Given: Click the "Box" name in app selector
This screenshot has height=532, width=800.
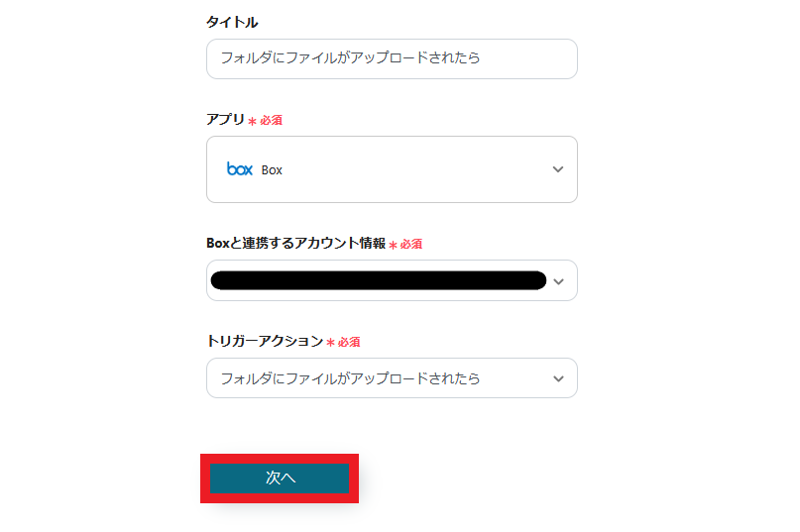Looking at the screenshot, I should pos(272,170).
